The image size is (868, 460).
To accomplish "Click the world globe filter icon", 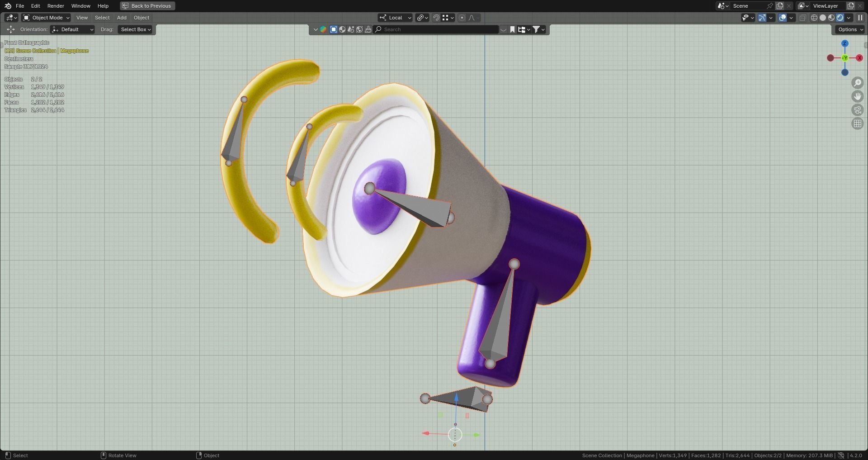I will pos(359,29).
